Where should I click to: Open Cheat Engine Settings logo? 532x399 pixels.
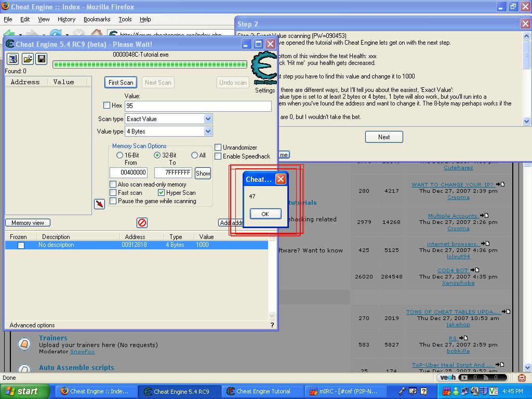264,68
